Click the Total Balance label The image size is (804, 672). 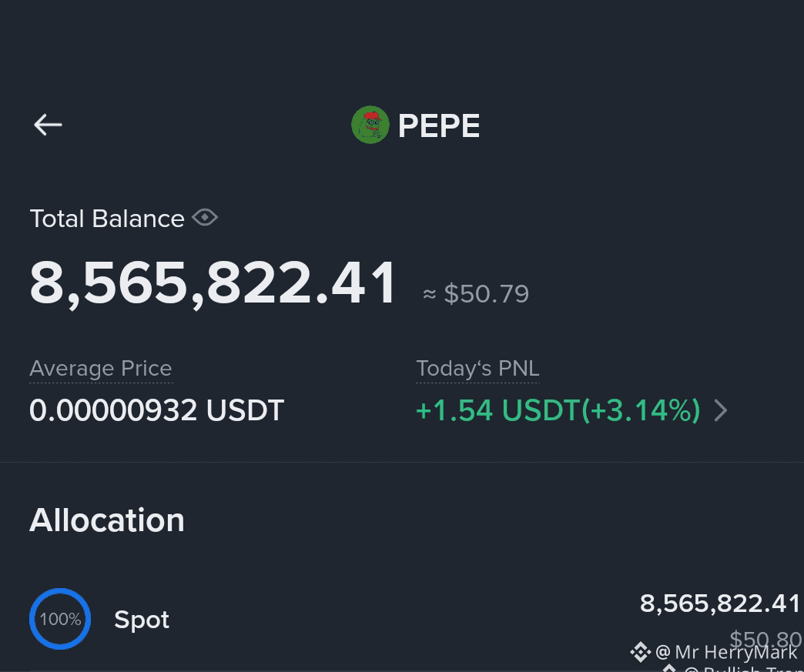pos(106,219)
